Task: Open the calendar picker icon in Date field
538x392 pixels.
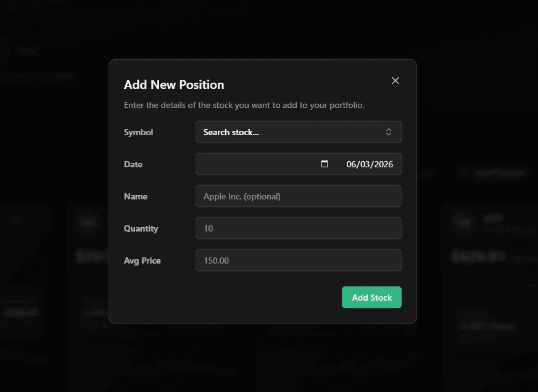Action: click(325, 164)
